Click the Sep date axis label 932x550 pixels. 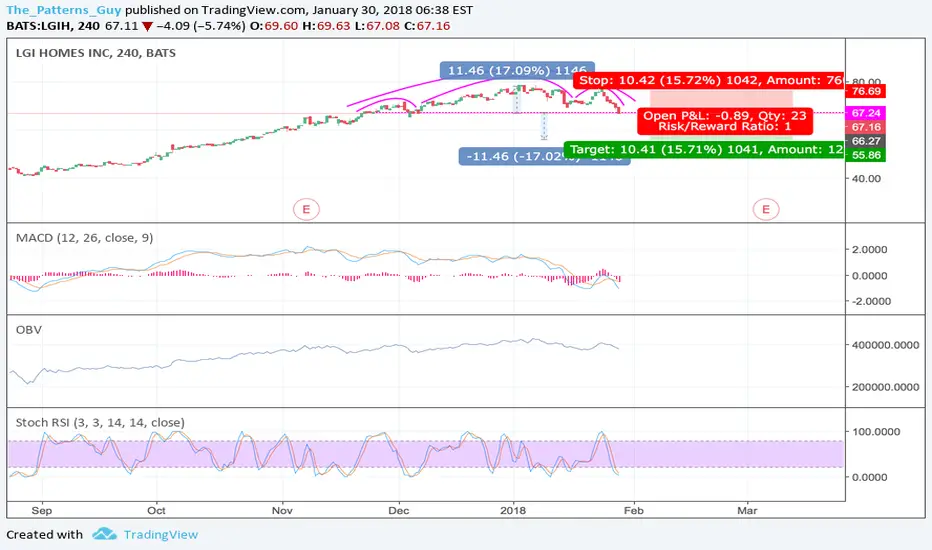point(42,510)
